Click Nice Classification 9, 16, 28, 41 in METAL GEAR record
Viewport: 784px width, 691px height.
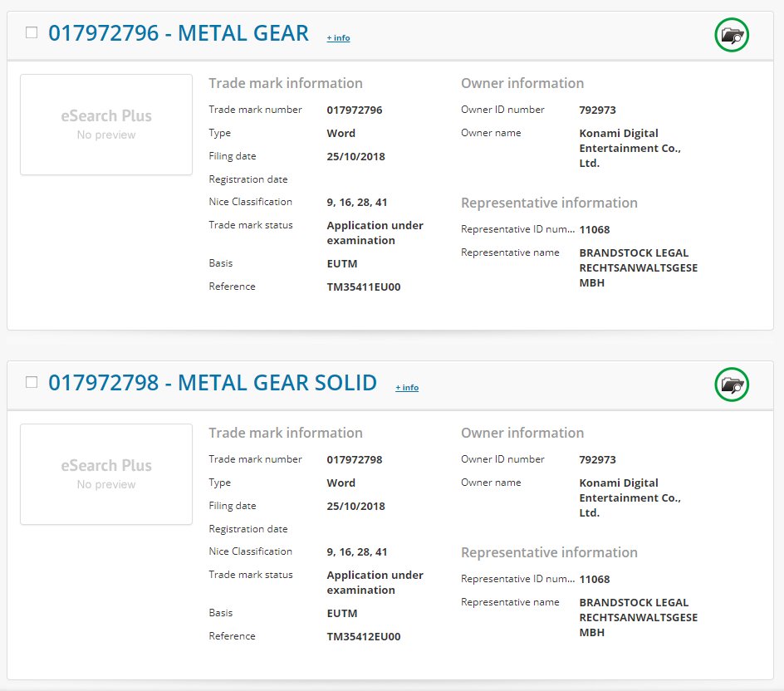coord(357,203)
